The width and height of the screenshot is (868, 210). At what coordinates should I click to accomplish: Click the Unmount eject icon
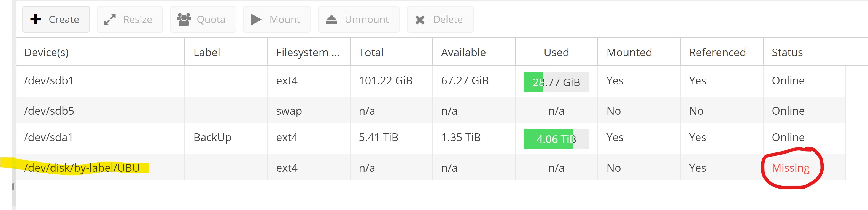pyautogui.click(x=331, y=20)
